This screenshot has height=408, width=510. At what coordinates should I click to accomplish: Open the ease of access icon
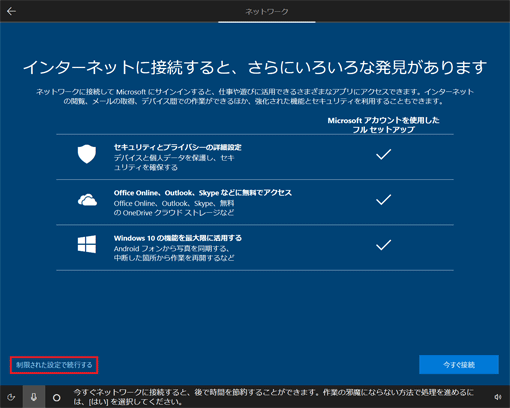click(x=11, y=397)
